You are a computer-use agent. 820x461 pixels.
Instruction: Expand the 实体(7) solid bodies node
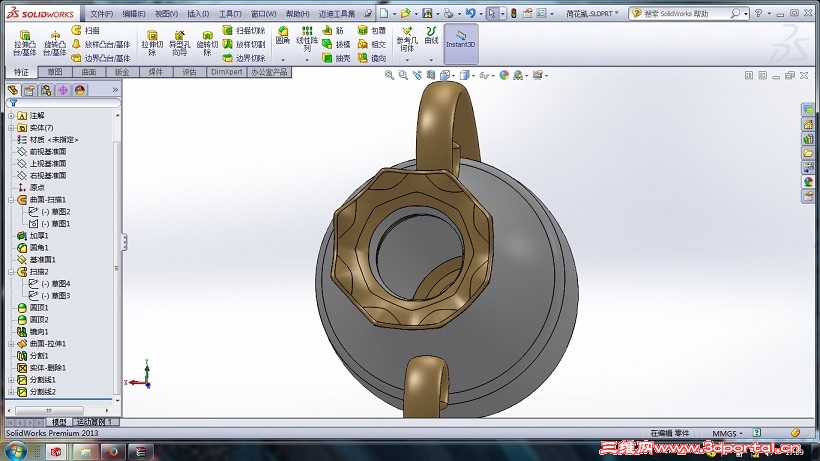[x=11, y=128]
